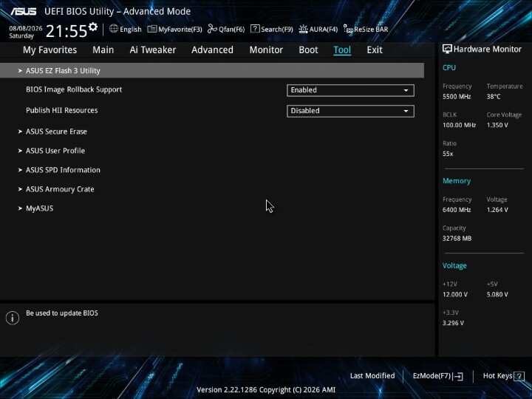Click the settings gear beside the clock
This screenshot has width=532, height=399.
pyautogui.click(x=92, y=27)
